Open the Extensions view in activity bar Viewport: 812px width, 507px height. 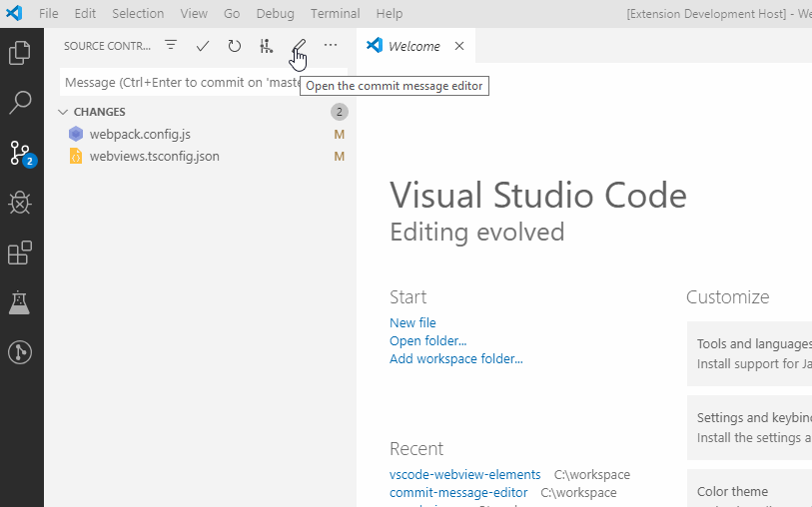pyautogui.click(x=20, y=253)
